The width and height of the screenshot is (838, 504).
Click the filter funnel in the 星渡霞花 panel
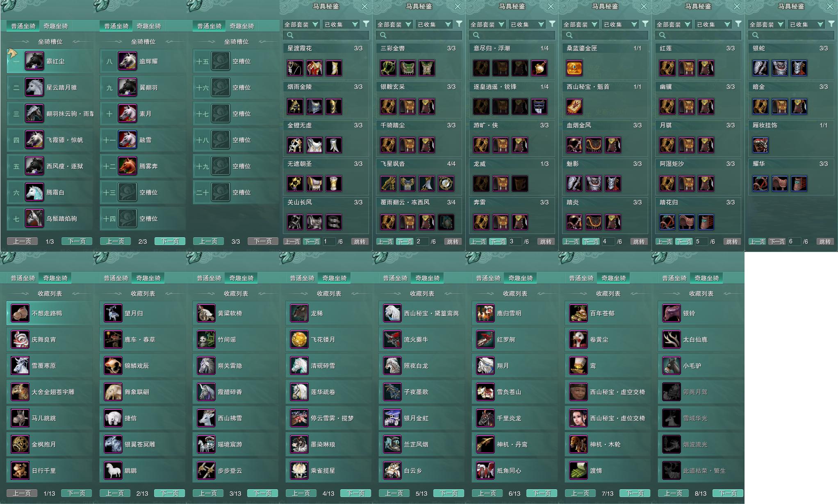366,24
